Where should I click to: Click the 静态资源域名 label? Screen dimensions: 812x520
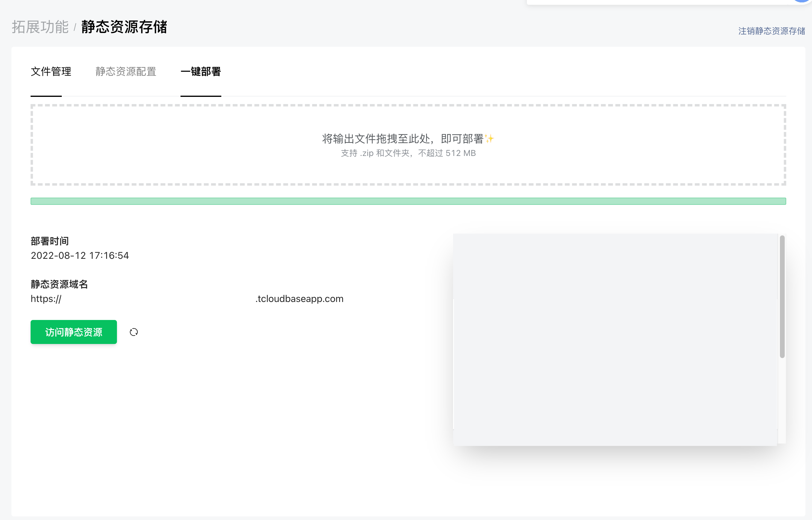point(59,284)
